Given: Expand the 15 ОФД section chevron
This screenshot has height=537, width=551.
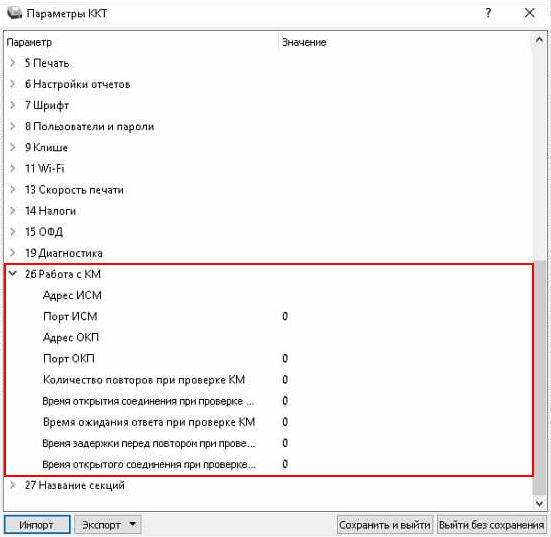Looking at the screenshot, I should coord(13,232).
